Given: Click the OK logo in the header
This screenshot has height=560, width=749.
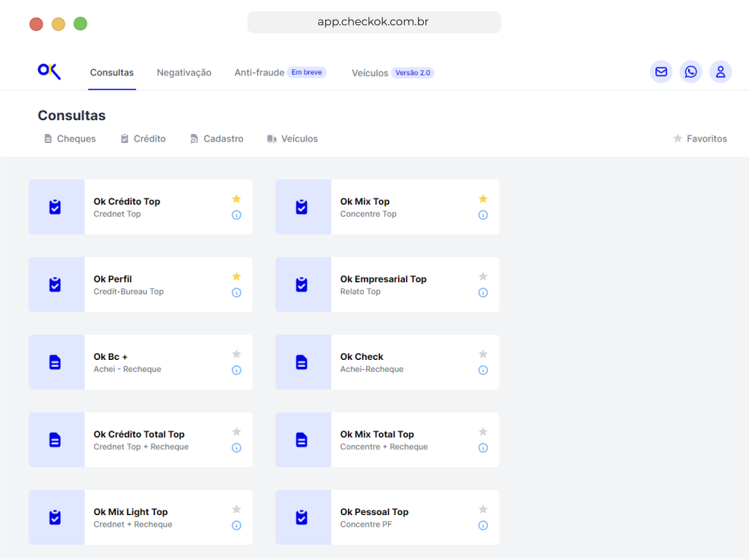Looking at the screenshot, I should 49,71.
